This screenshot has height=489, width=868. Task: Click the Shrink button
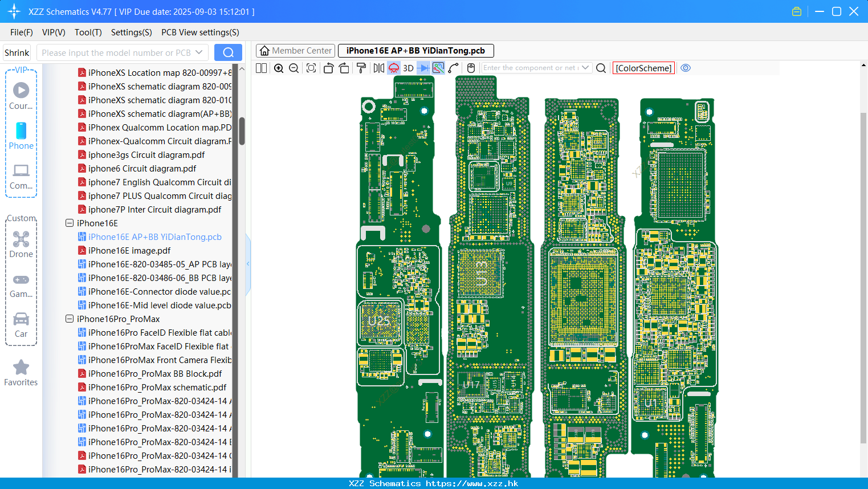click(x=17, y=52)
